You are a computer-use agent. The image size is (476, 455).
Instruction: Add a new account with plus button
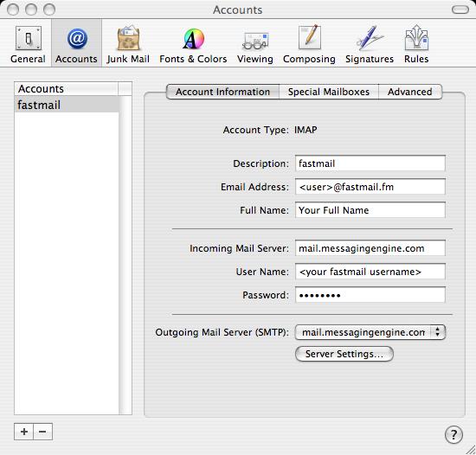point(24,432)
